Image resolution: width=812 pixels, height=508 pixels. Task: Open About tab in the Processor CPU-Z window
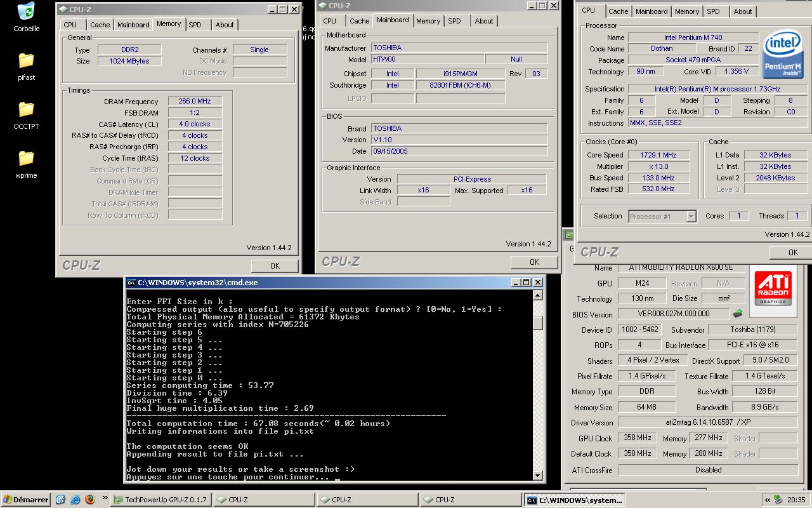(x=743, y=11)
